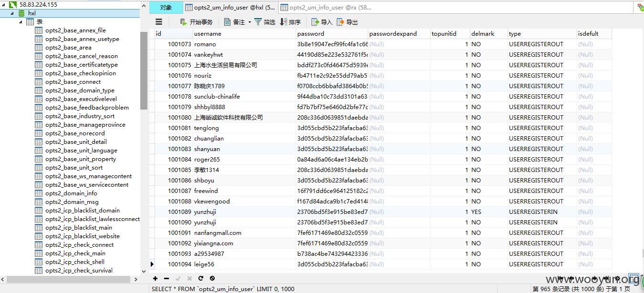The image size is (644, 293).
Task: Click the 导出 export icon
Action: [340, 22]
